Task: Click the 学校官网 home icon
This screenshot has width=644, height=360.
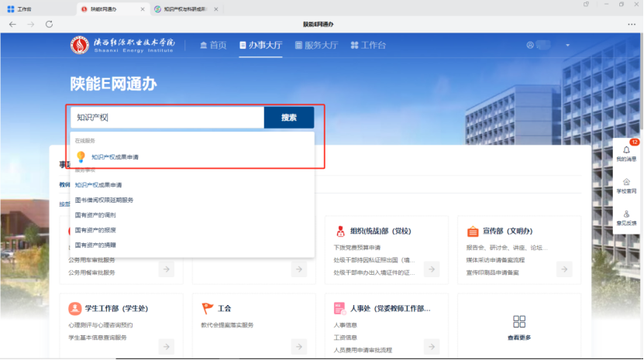Action: (626, 182)
